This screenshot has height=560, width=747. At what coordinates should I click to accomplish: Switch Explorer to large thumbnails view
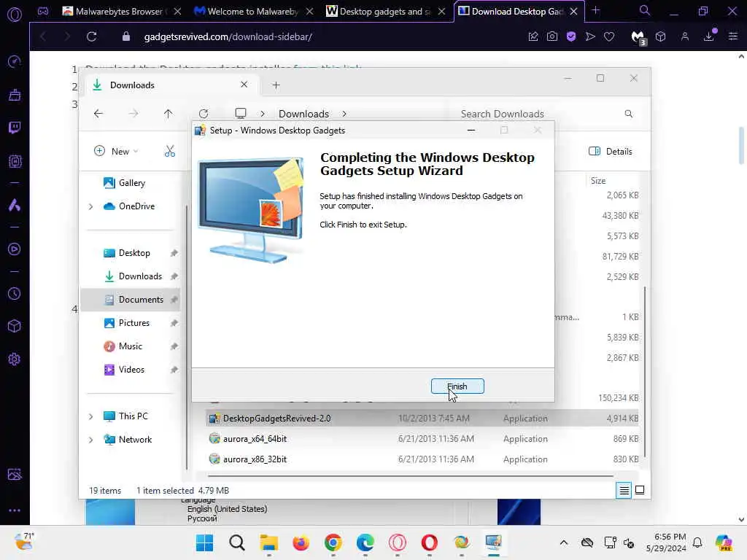[x=640, y=490]
